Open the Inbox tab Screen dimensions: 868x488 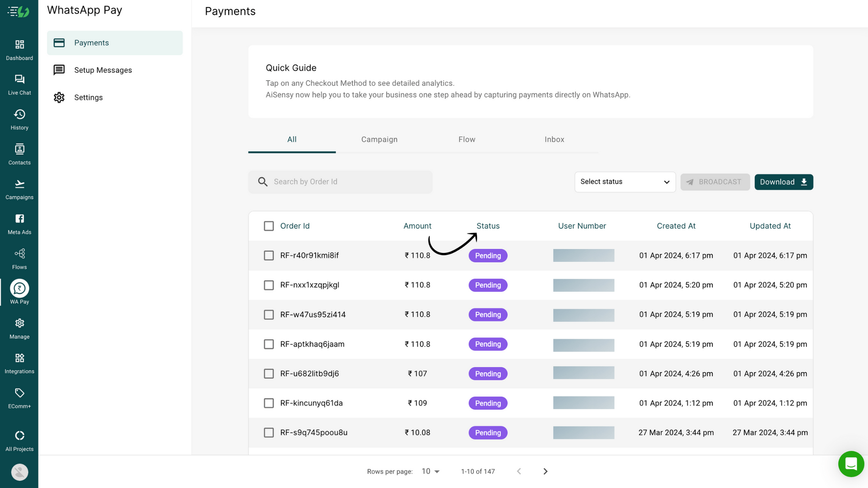pos(554,139)
